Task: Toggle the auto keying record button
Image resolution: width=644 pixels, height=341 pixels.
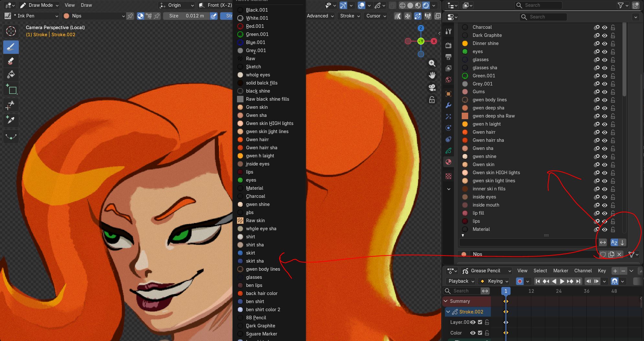Action: click(520, 281)
